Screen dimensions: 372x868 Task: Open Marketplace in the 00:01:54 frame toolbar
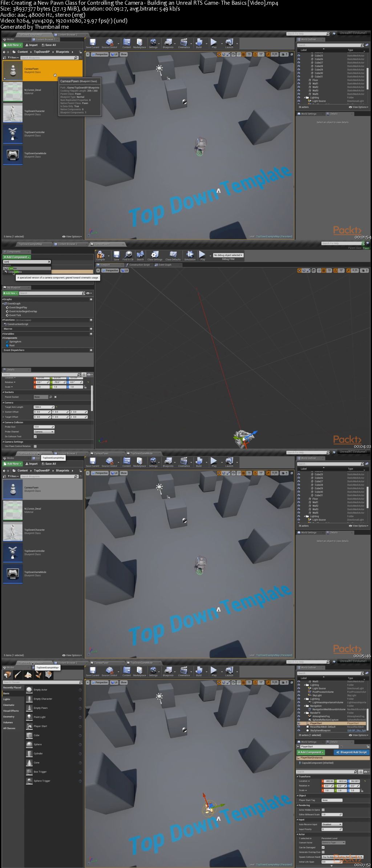click(139, 44)
